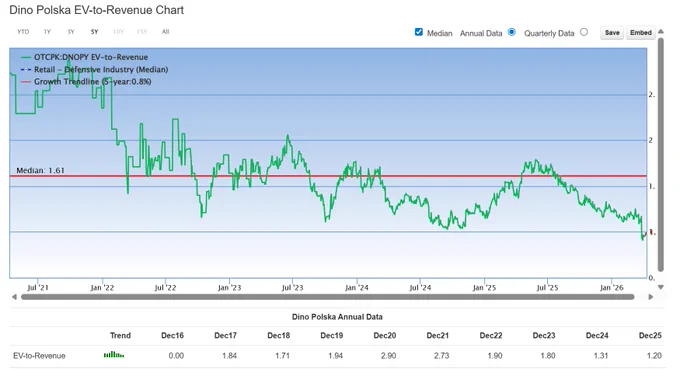Viewport: 680px width, 379px height.
Task: Click the Dec23 column header
Action: [x=544, y=335]
